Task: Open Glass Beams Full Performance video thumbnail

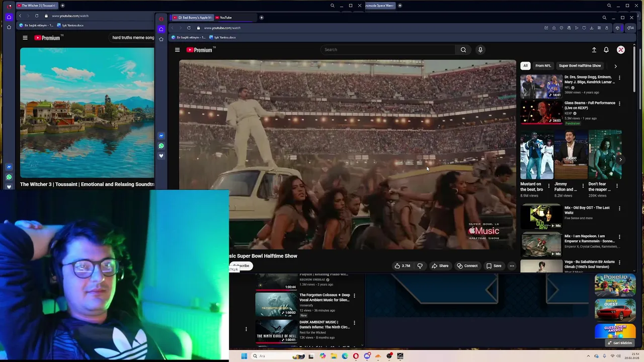Action: 541,112
